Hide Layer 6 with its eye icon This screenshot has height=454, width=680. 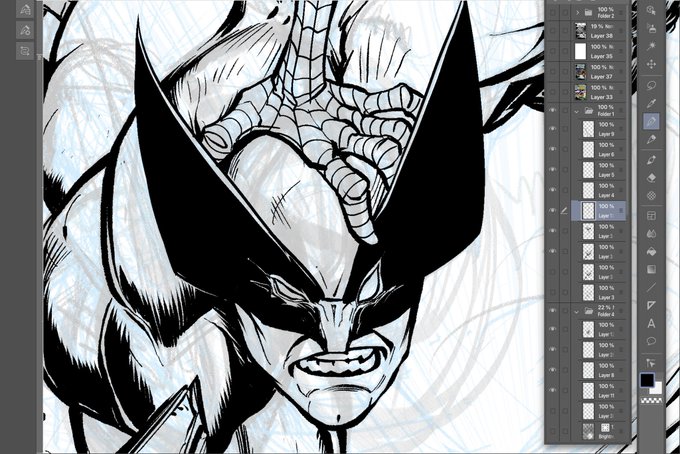(x=552, y=149)
